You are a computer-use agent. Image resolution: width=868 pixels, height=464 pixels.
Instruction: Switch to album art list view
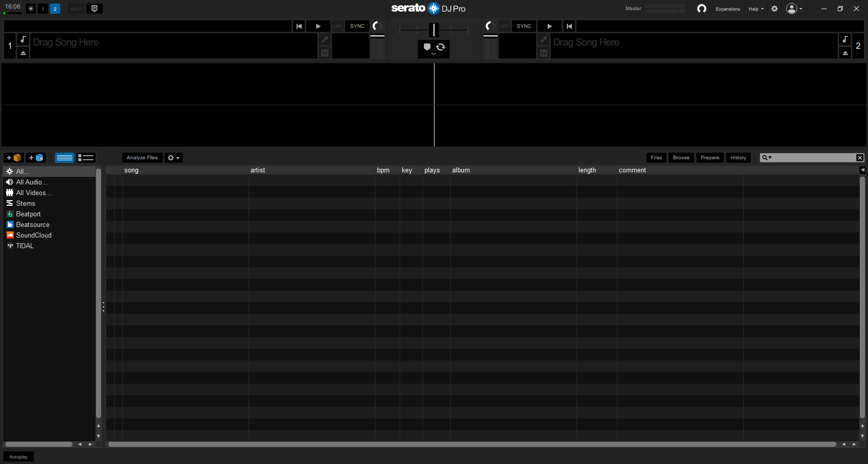(x=86, y=158)
